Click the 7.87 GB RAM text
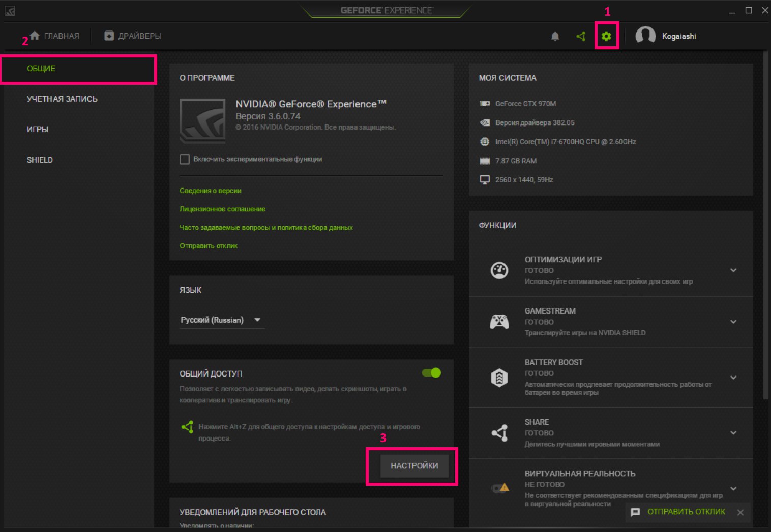Screen dimensions: 771x532 tap(516, 161)
